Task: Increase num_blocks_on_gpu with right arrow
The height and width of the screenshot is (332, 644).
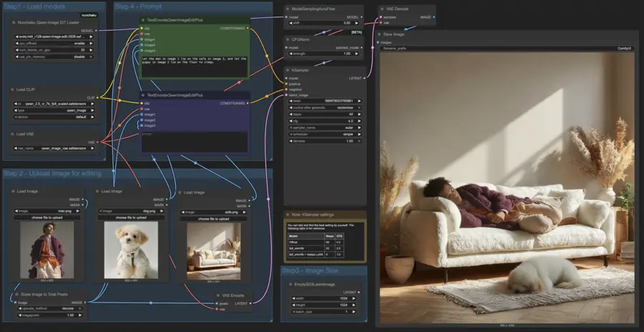Action: click(x=91, y=50)
